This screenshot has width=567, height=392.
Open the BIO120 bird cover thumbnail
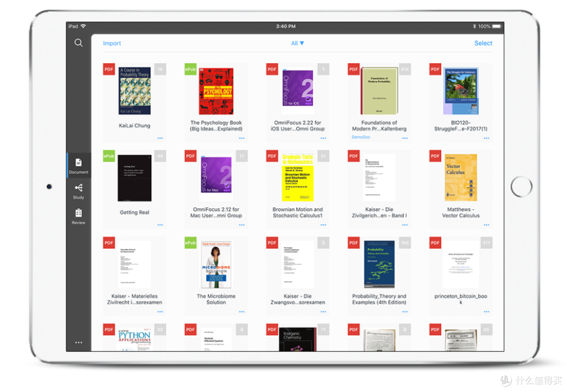(x=461, y=91)
